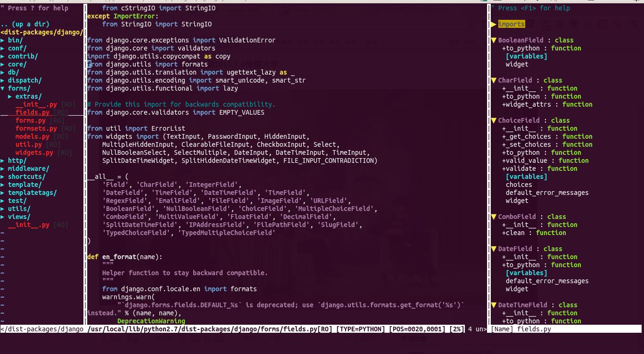Image resolution: width=644 pixels, height=354 pixels.
Task: Open forms.py in file tree
Action: tap(31, 121)
